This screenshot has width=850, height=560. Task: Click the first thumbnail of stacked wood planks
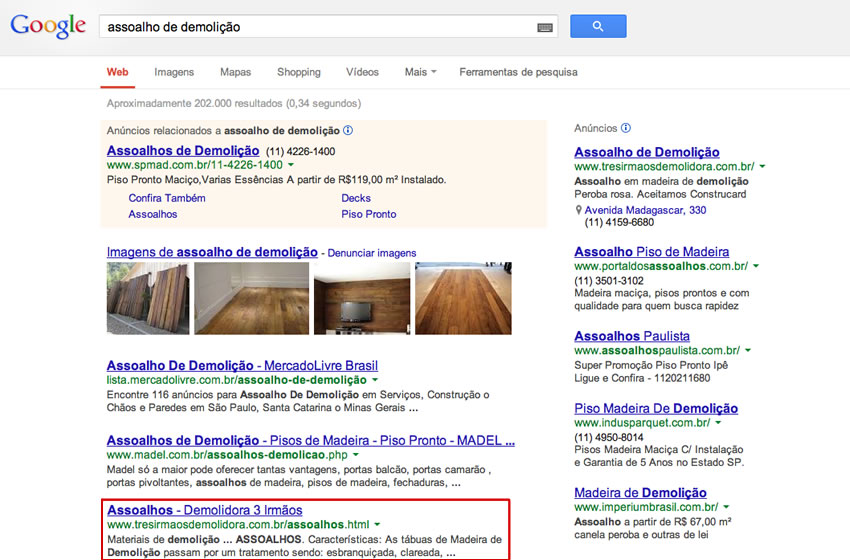147,298
